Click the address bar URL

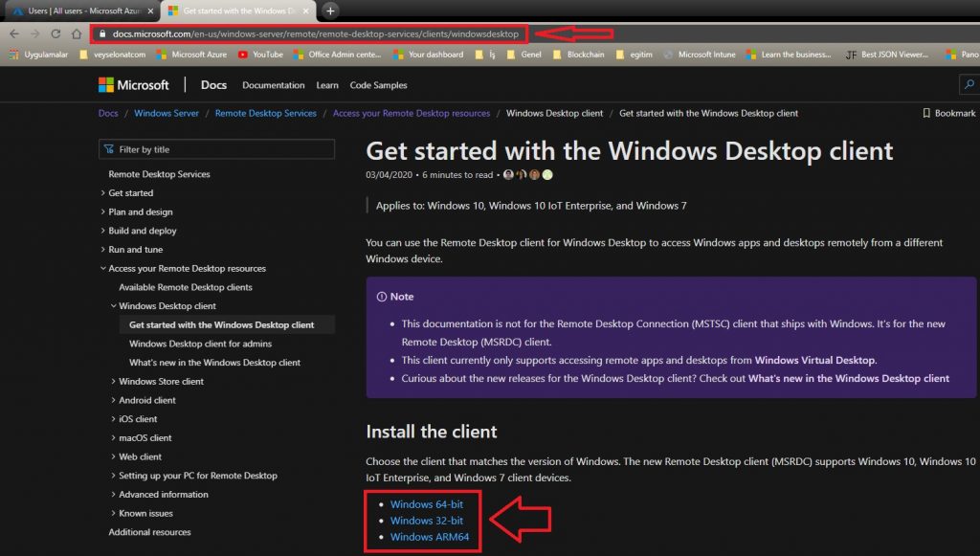316,33
